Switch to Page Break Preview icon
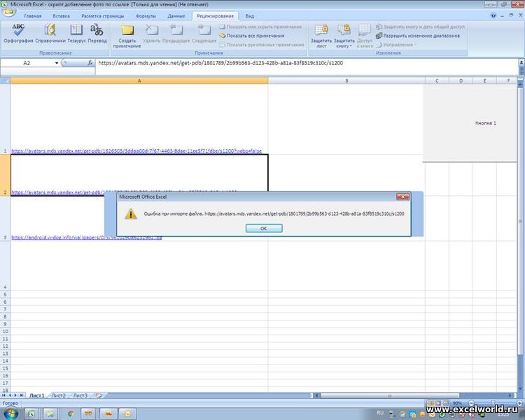This screenshot has width=525, height=420. point(446,403)
